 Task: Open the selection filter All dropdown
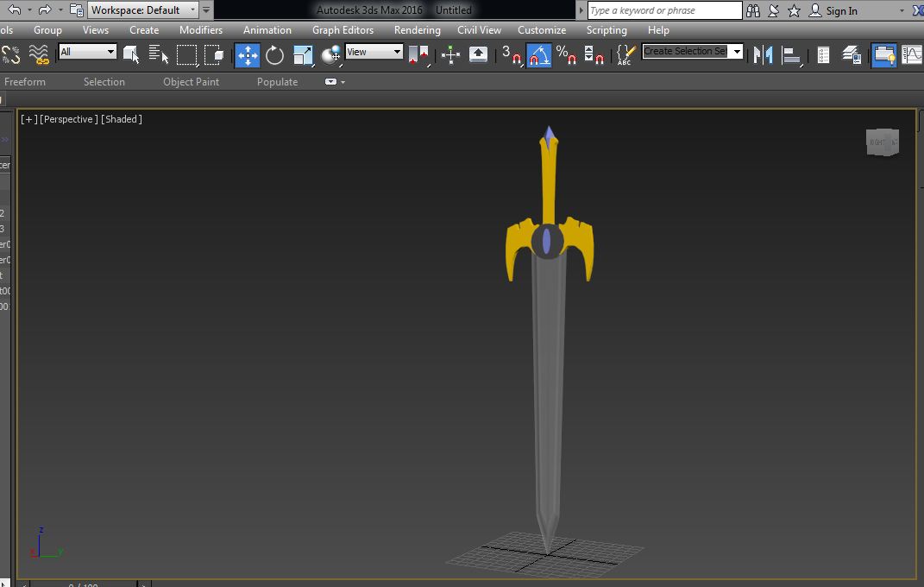point(87,52)
